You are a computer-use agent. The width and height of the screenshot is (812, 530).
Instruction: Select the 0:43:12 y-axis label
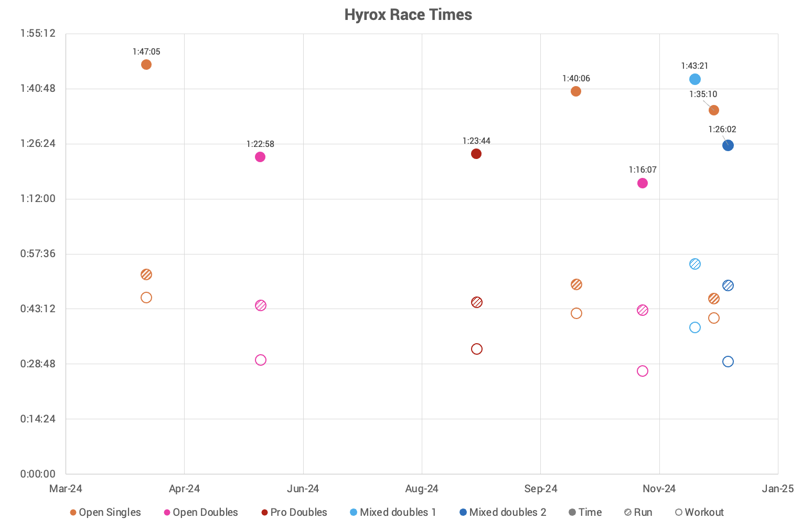click(38, 309)
